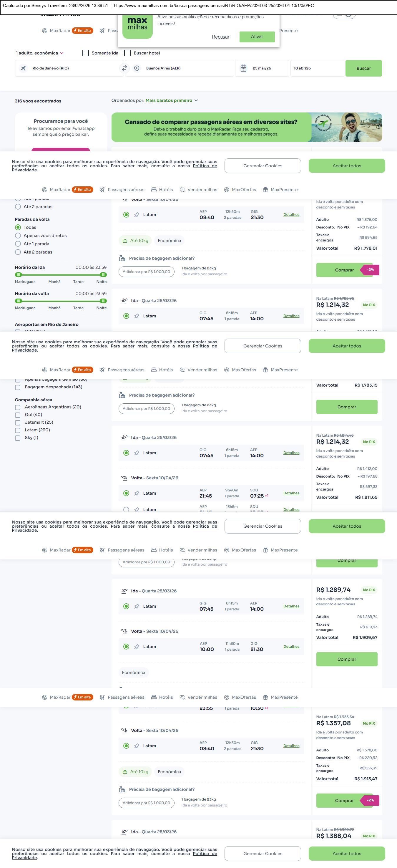Swap origin and destination airports
Screen dimensions: 397x868
pyautogui.click(x=124, y=68)
